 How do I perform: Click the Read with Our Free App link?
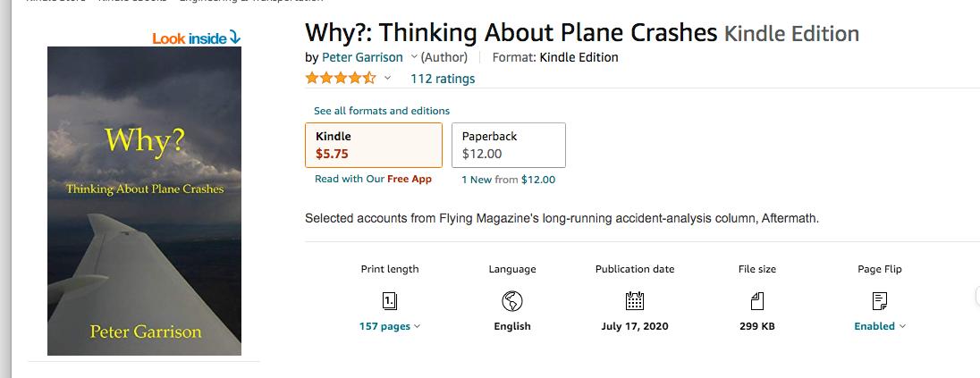click(x=373, y=179)
